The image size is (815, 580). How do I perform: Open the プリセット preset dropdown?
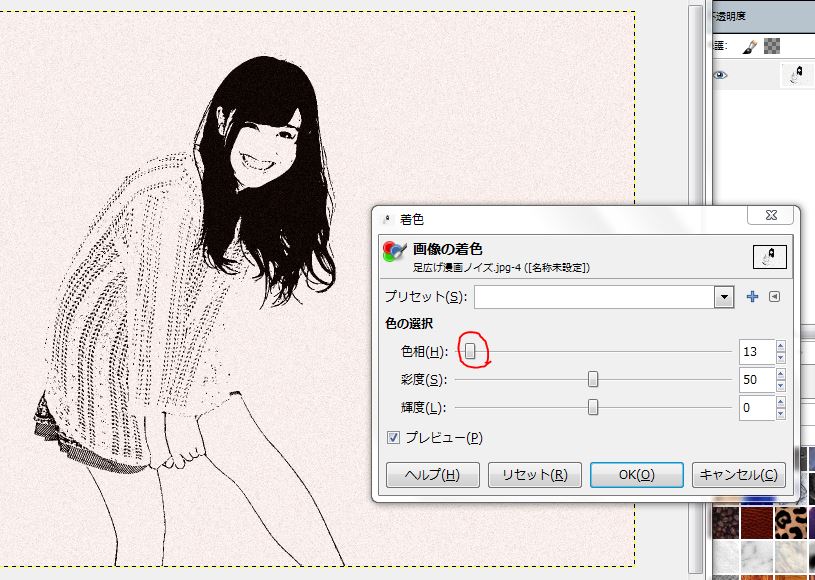point(725,297)
